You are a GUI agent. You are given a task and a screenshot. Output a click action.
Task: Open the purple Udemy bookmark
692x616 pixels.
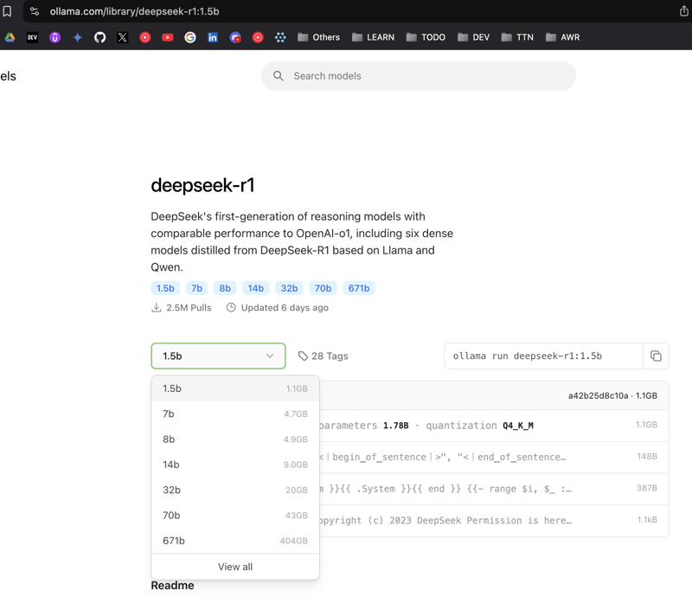54,37
